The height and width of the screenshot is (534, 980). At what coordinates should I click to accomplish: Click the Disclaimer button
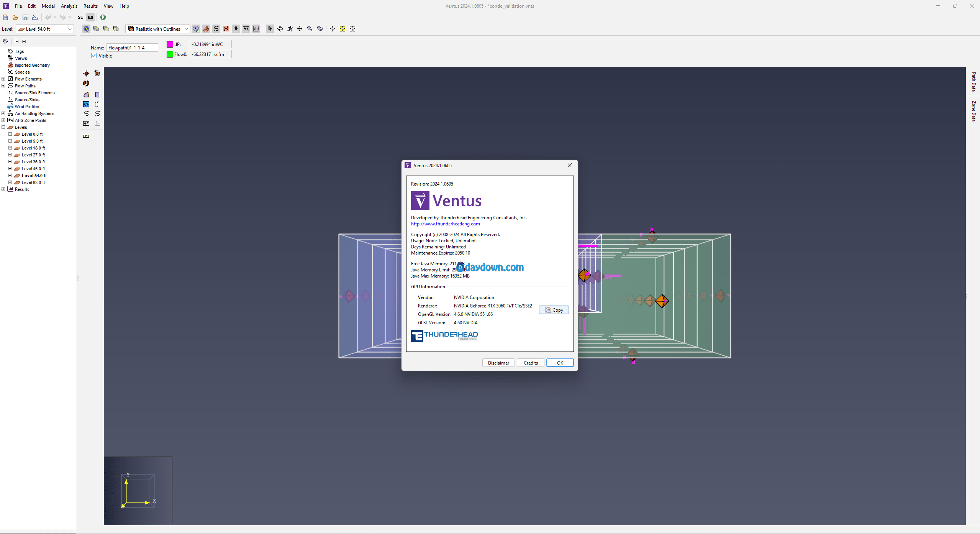tap(498, 363)
